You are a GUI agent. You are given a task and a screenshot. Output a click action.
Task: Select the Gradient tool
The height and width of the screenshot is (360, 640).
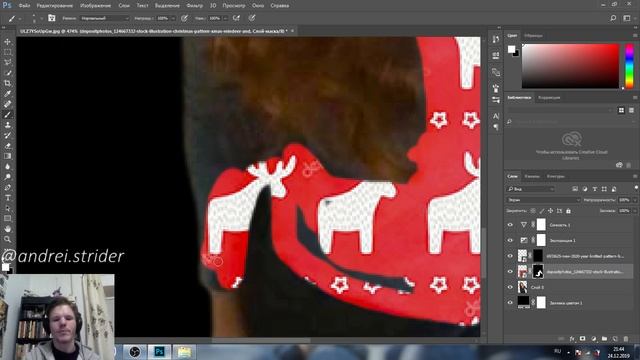click(x=7, y=156)
